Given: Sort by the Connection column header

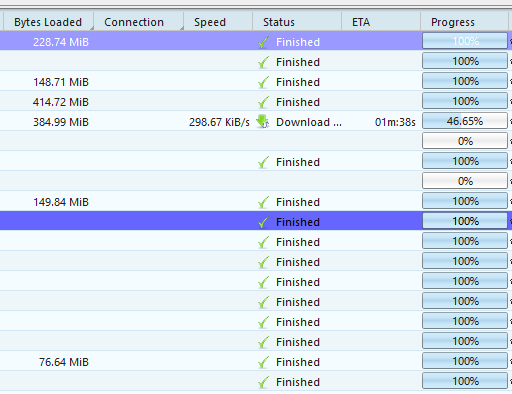Looking at the screenshot, I should [139, 22].
